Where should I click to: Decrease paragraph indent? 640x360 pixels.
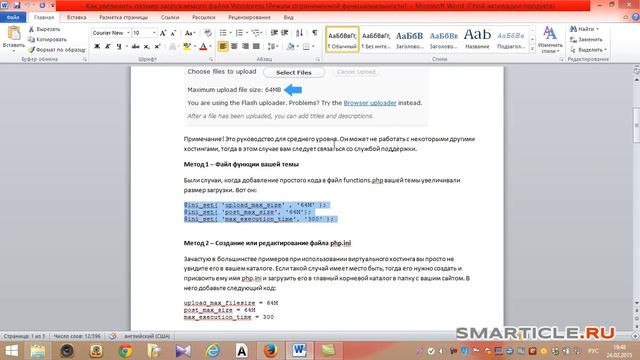click(x=274, y=33)
